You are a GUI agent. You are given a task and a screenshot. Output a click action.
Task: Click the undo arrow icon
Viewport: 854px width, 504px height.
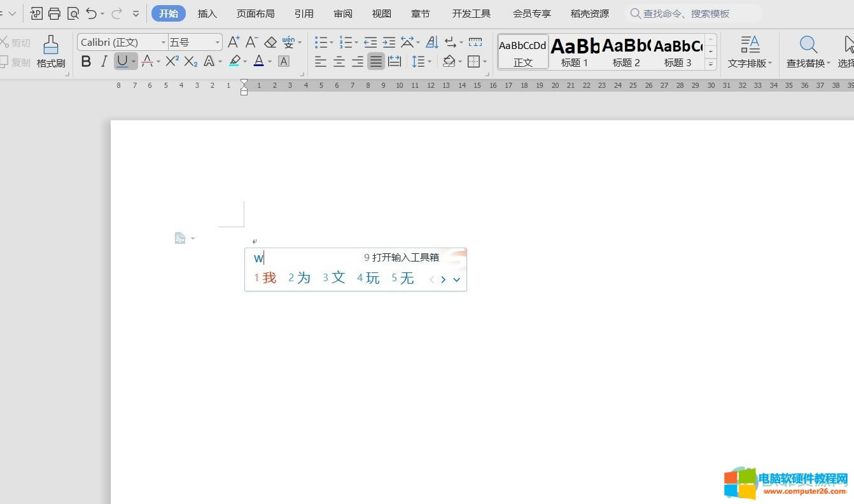tap(92, 13)
